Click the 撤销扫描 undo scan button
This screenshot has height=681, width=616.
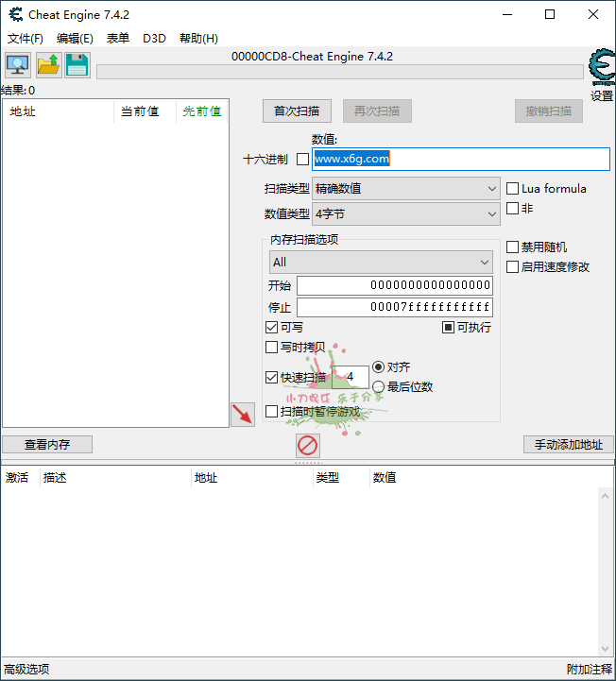pyautogui.click(x=549, y=111)
